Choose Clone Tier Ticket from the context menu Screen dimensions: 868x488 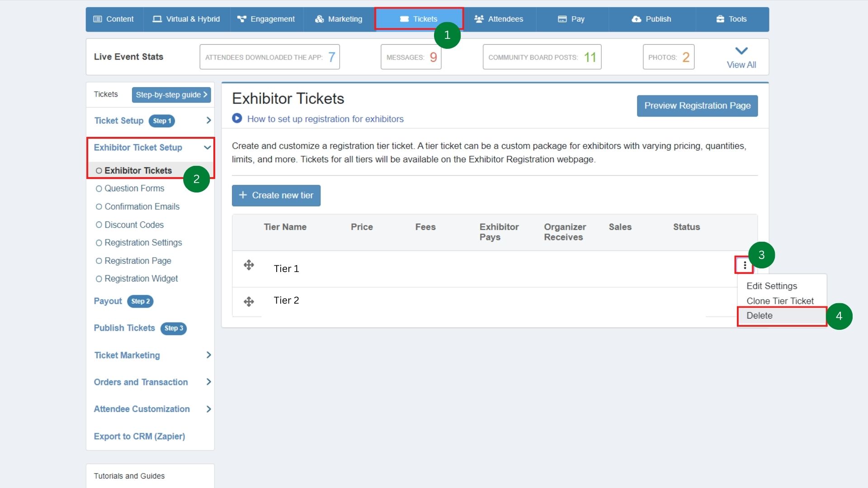coord(780,301)
